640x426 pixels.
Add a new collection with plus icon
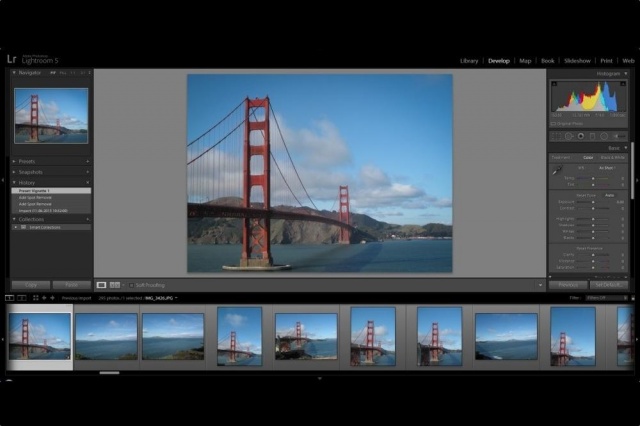point(87,220)
